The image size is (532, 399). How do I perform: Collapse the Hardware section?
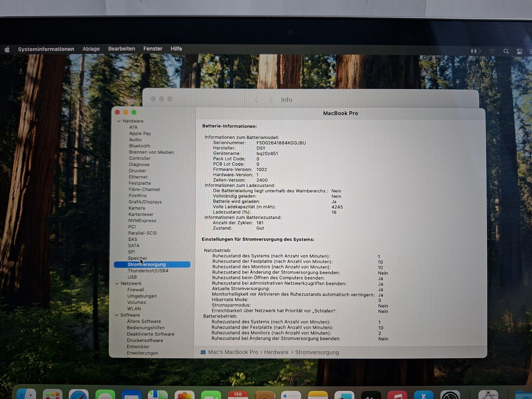tap(119, 121)
